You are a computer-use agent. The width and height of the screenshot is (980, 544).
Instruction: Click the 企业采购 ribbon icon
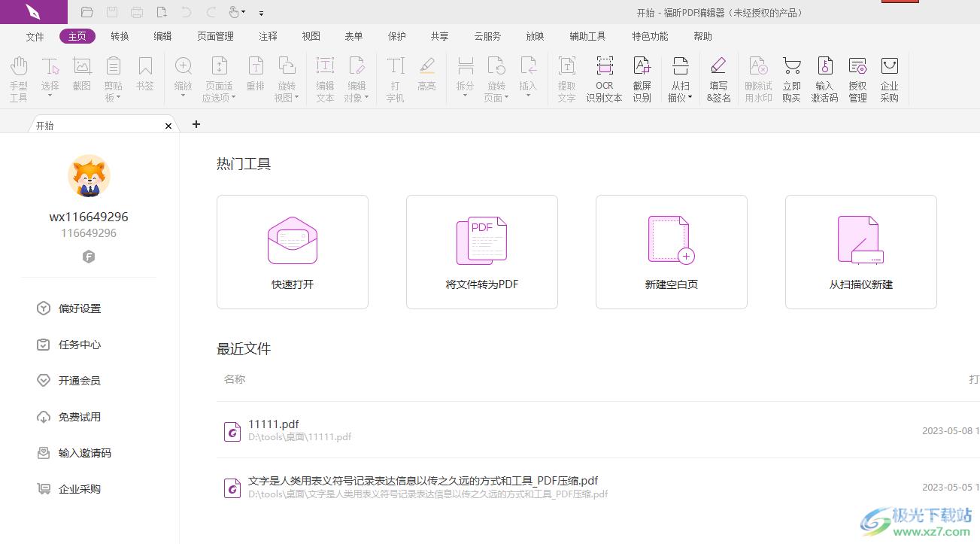[x=890, y=78]
